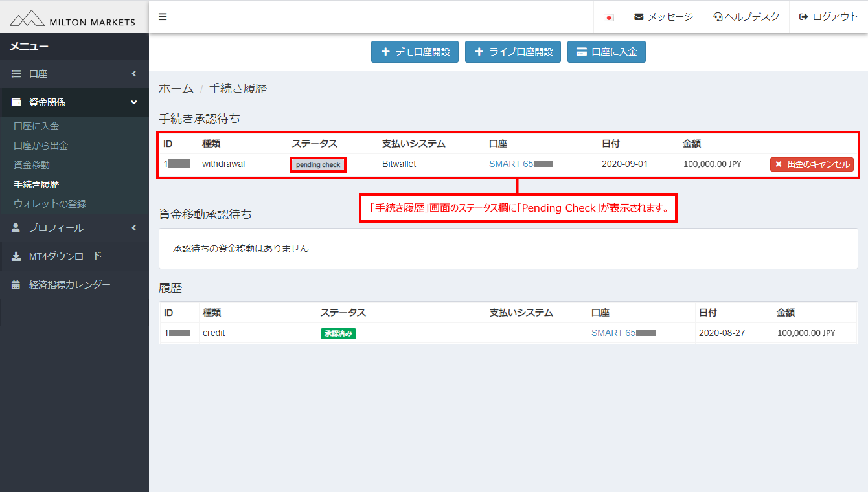Viewport: 868px width, 492px height.
Task: Expand the 口座 sidebar menu
Action: click(74, 74)
